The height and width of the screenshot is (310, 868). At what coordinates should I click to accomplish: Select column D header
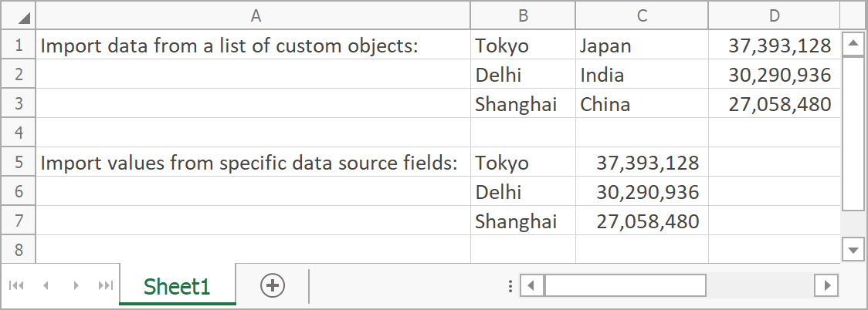(x=774, y=15)
